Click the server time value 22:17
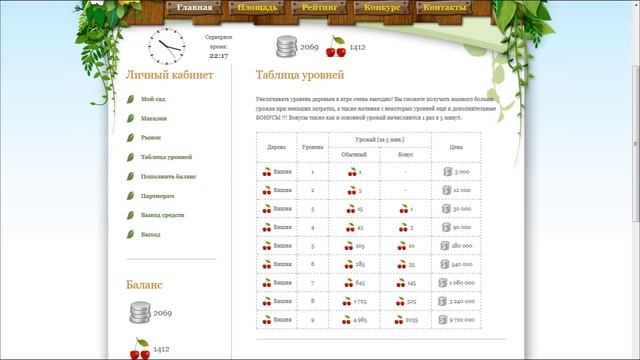Screen dimensions: 640x360 (219, 56)
